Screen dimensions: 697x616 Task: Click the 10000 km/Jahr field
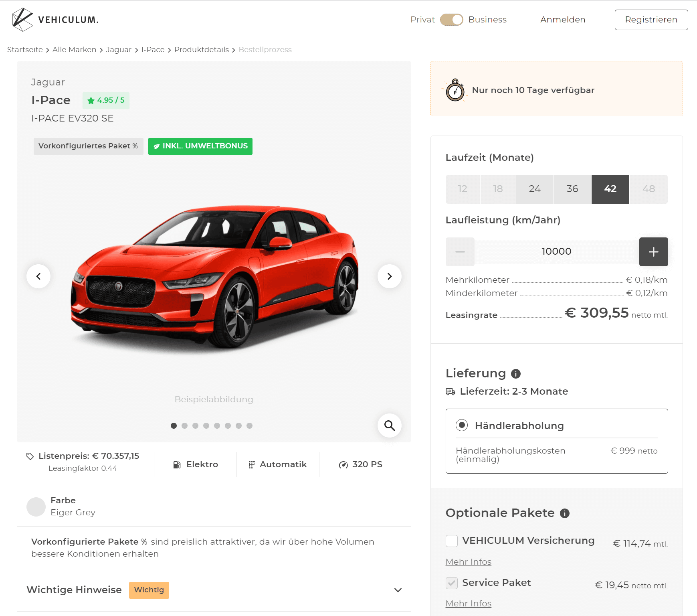click(x=557, y=252)
